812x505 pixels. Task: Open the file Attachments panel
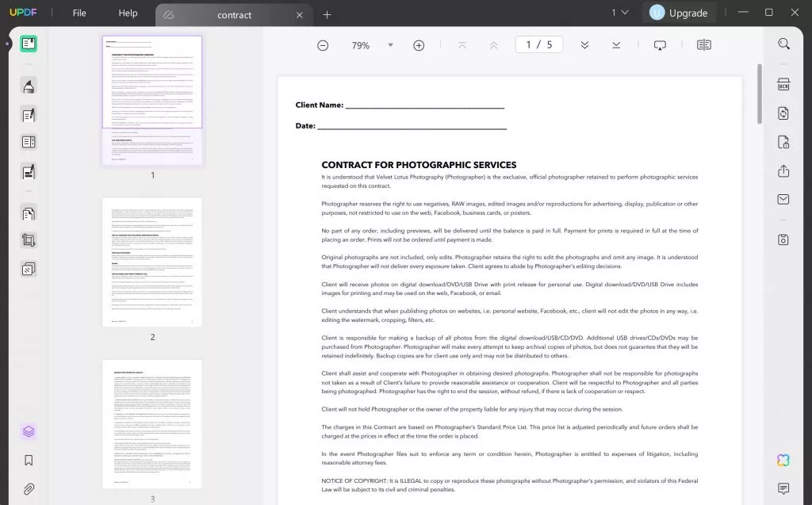tap(28, 488)
